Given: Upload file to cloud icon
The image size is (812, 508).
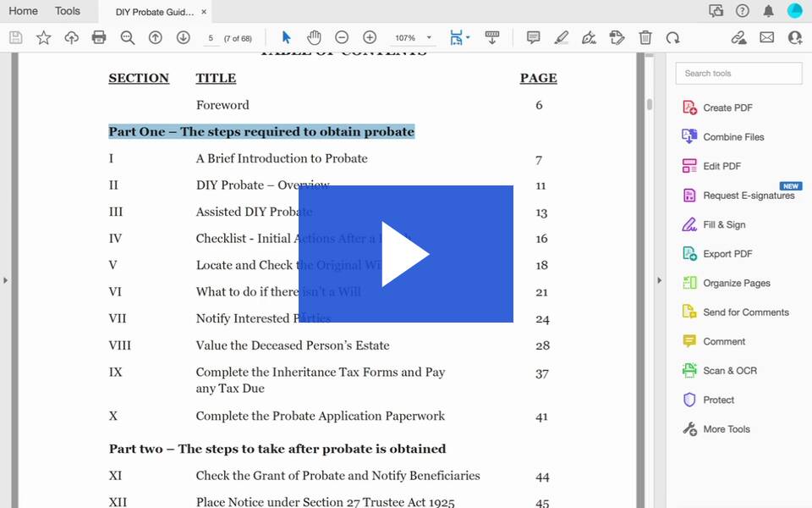Looking at the screenshot, I should pyautogui.click(x=71, y=37).
